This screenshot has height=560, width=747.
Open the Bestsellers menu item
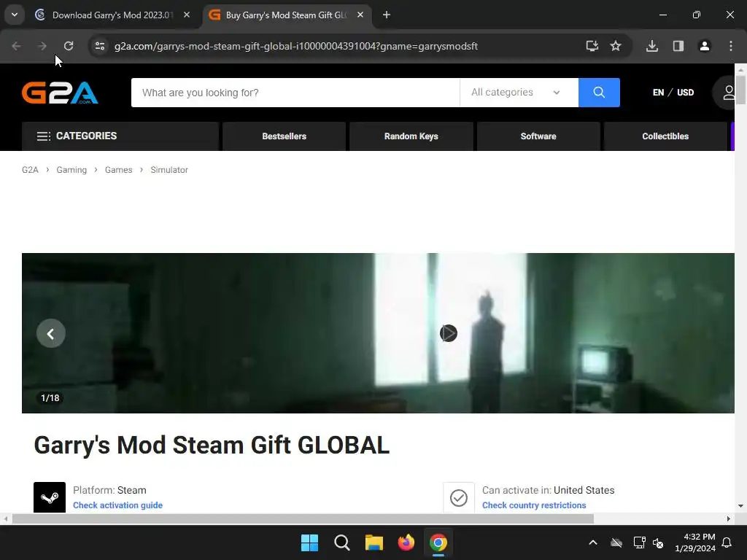(x=284, y=136)
